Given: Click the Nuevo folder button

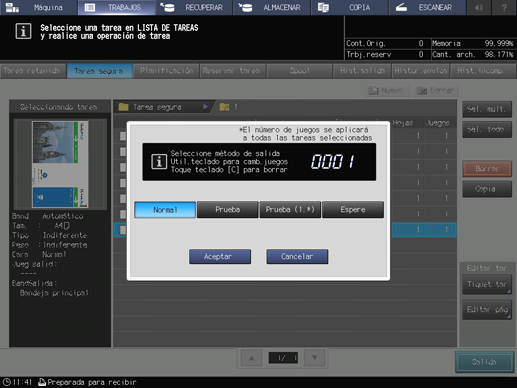Looking at the screenshot, I should click(386, 90).
